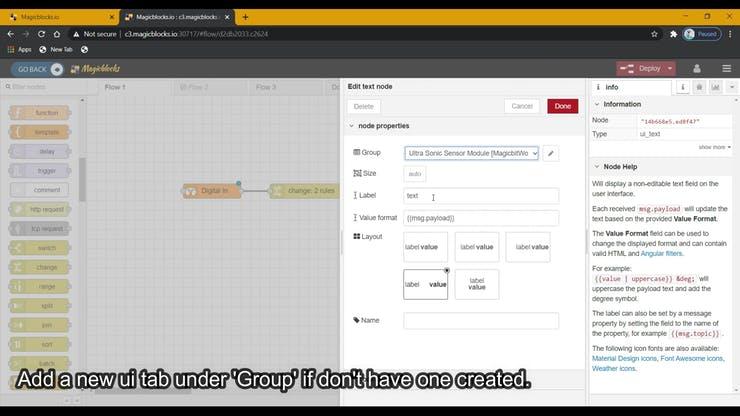The image size is (740, 416).
Task: Select the first 'label value' layout option
Action: click(426, 247)
